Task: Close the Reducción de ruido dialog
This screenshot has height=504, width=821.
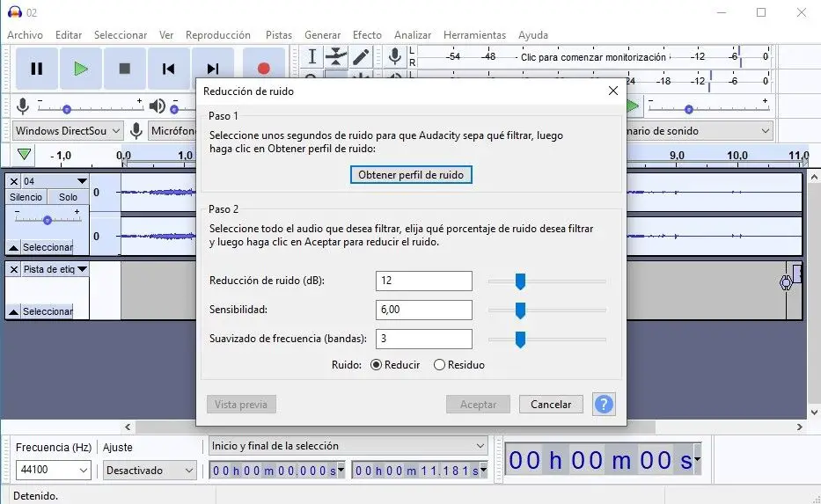Action: [613, 91]
